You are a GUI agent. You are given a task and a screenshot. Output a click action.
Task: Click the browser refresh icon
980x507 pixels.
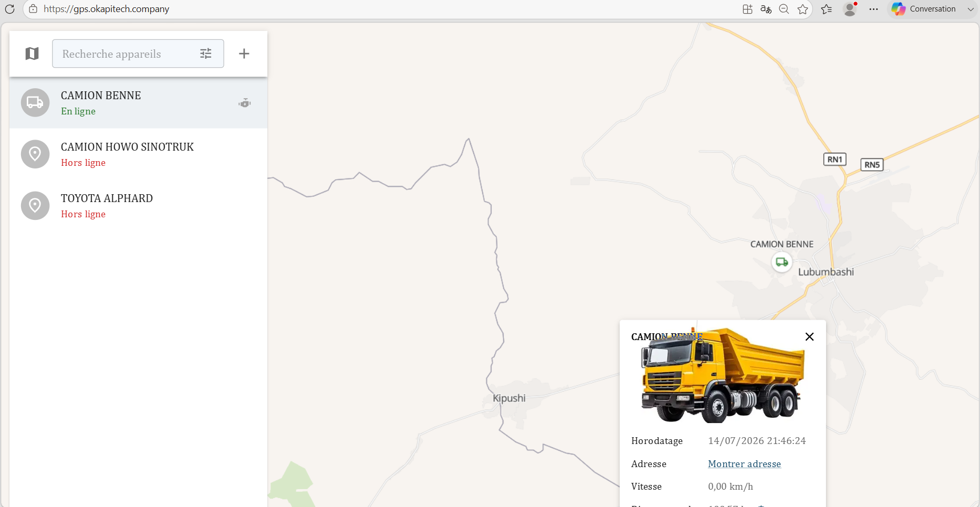point(9,9)
